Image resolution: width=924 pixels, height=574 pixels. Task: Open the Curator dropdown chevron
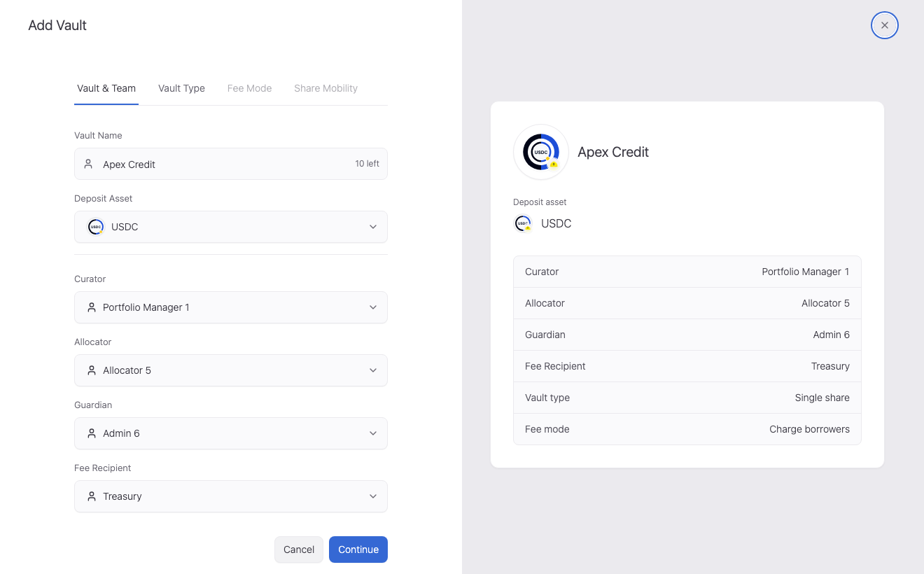373,307
